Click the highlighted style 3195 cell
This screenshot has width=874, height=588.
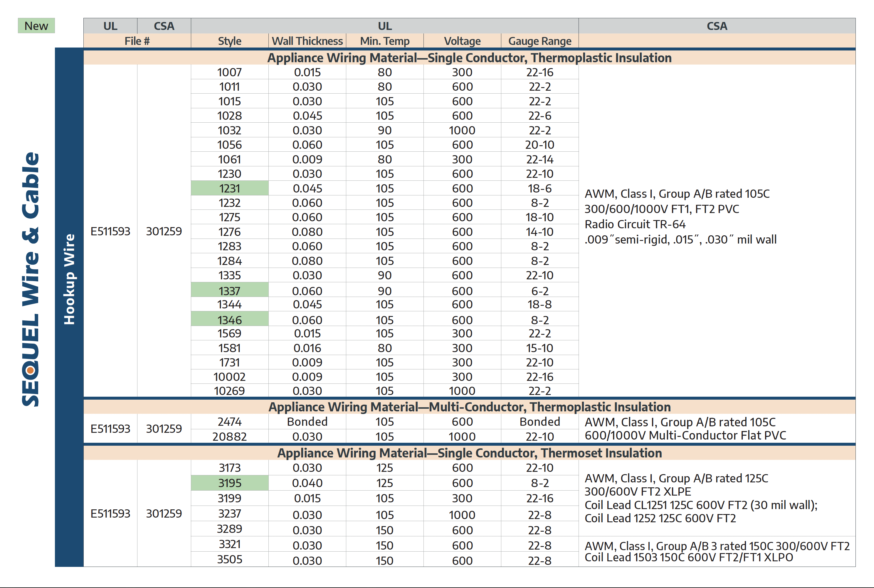tap(229, 483)
